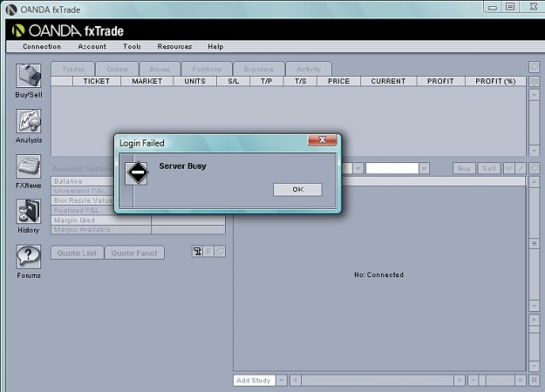Sort by the PROFIT (%) column header
The image size is (545, 392).
click(x=495, y=81)
